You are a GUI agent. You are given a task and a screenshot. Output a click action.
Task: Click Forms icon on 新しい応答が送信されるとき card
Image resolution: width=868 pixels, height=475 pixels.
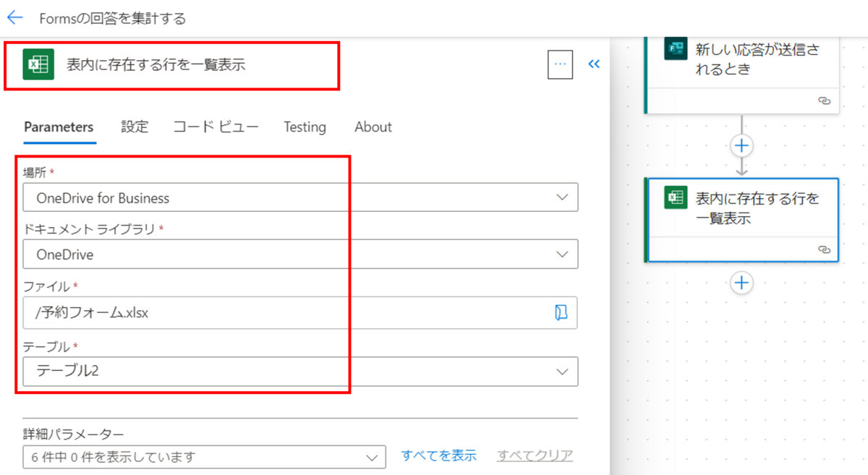676,50
